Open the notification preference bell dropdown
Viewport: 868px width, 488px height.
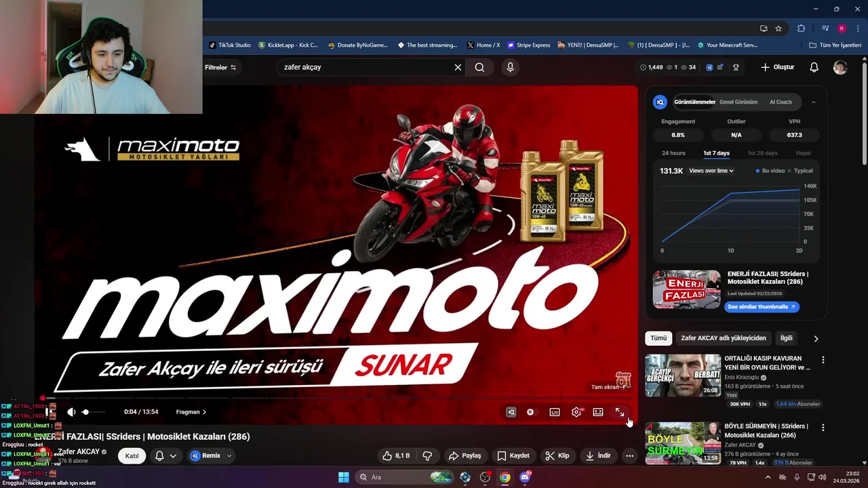[x=166, y=456]
